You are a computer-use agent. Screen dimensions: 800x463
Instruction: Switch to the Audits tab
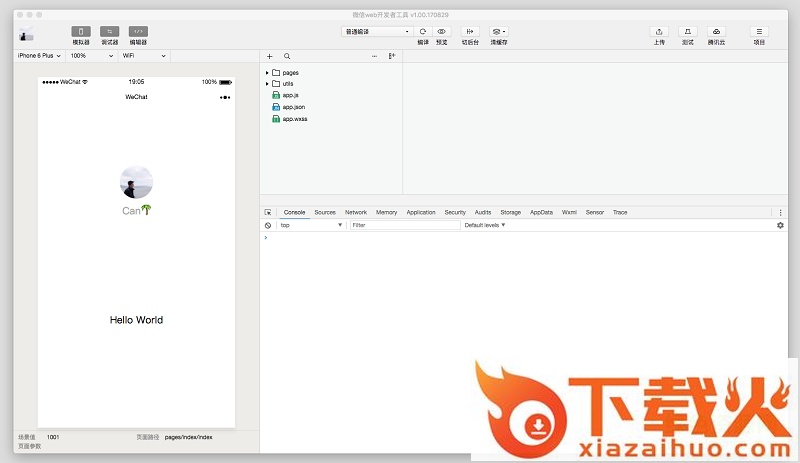483,212
